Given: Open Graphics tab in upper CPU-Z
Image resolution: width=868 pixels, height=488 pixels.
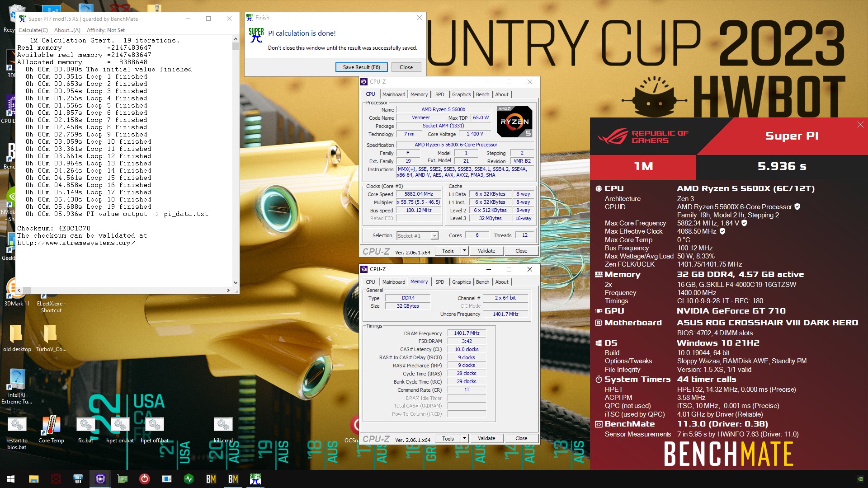Looking at the screenshot, I should [x=462, y=94].
